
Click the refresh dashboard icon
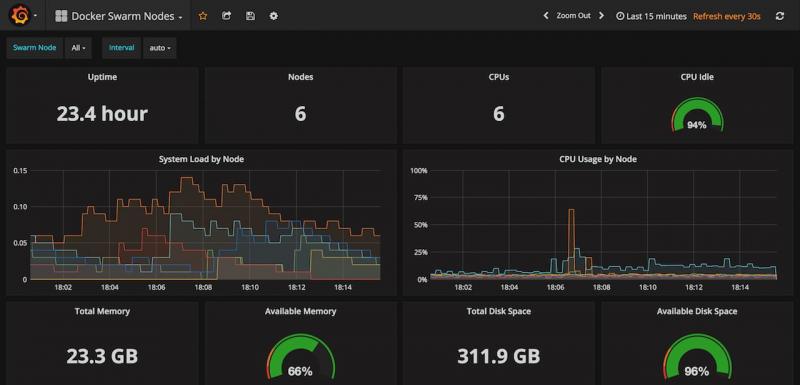779,16
